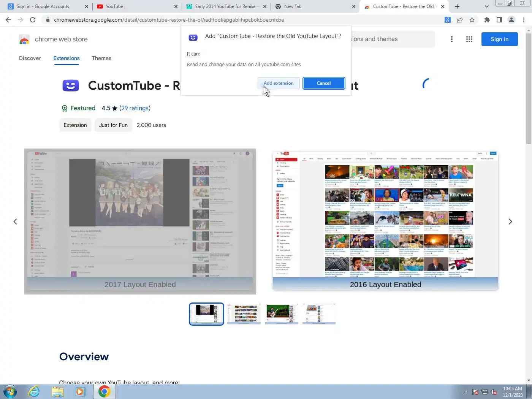Select the third carousel thumbnail

282,314
